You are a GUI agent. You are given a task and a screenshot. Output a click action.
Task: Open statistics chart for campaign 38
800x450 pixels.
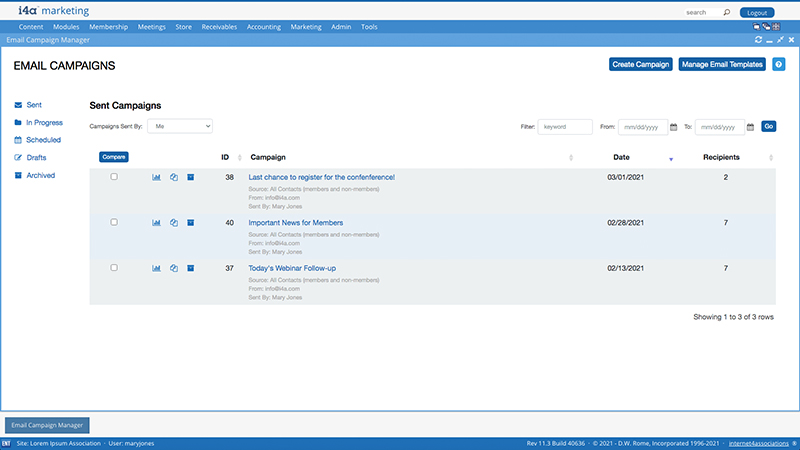click(x=156, y=177)
